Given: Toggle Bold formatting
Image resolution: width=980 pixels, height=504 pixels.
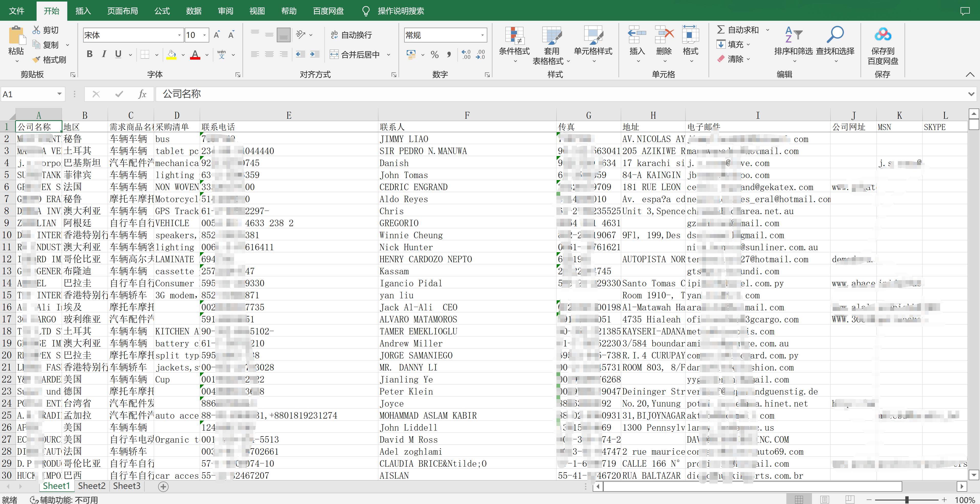Looking at the screenshot, I should pos(90,54).
